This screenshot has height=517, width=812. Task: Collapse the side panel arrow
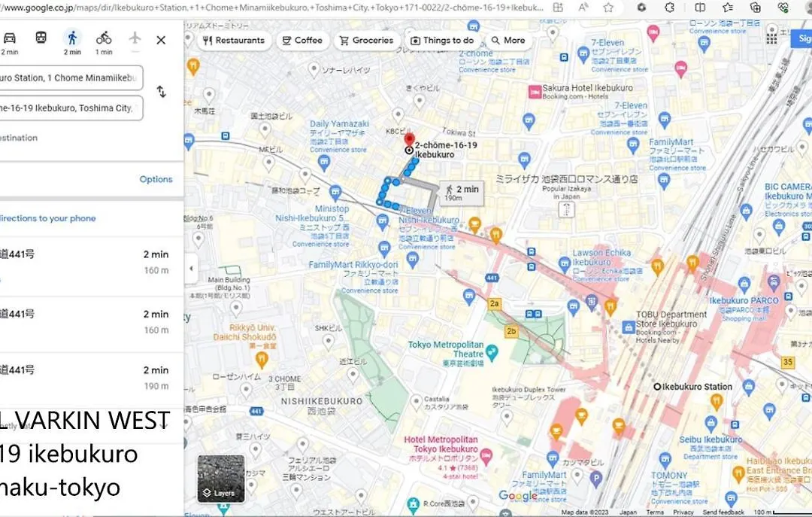click(191, 269)
